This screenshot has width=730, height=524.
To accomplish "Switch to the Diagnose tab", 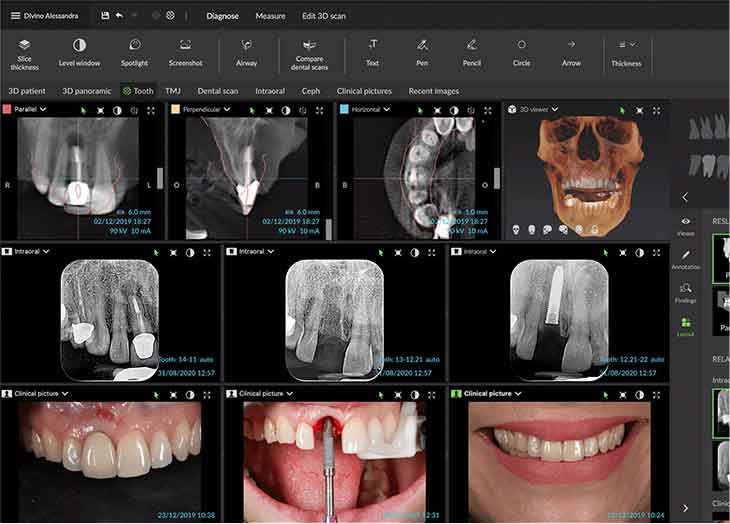I will (223, 16).
